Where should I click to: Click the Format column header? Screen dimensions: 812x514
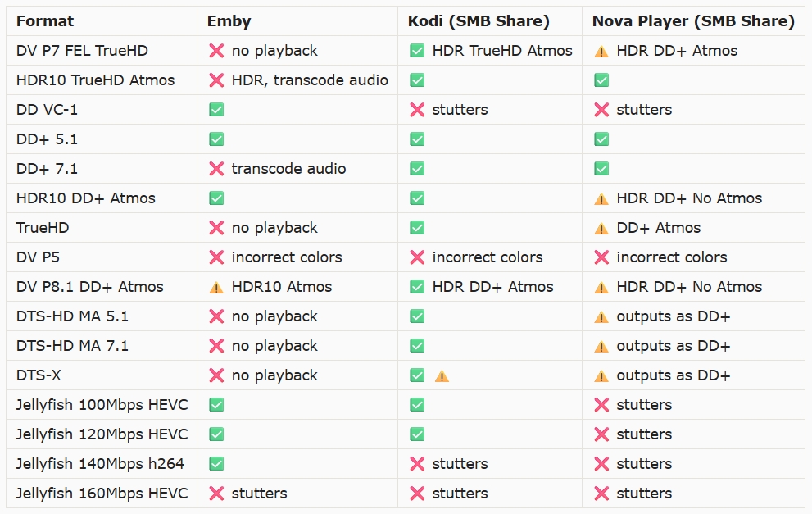(45, 21)
